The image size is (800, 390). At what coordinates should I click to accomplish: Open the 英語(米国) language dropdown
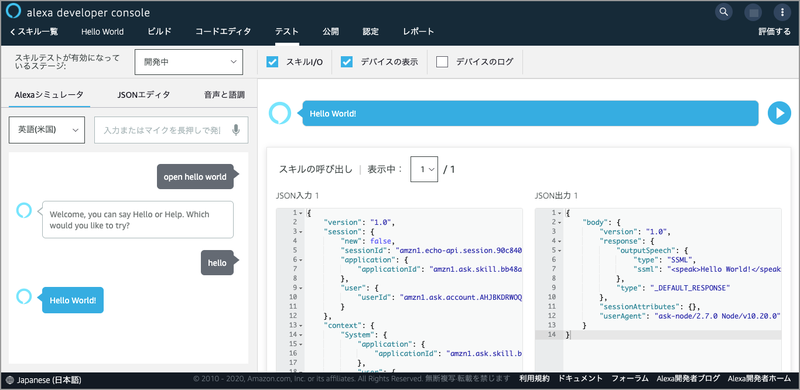[x=47, y=130]
